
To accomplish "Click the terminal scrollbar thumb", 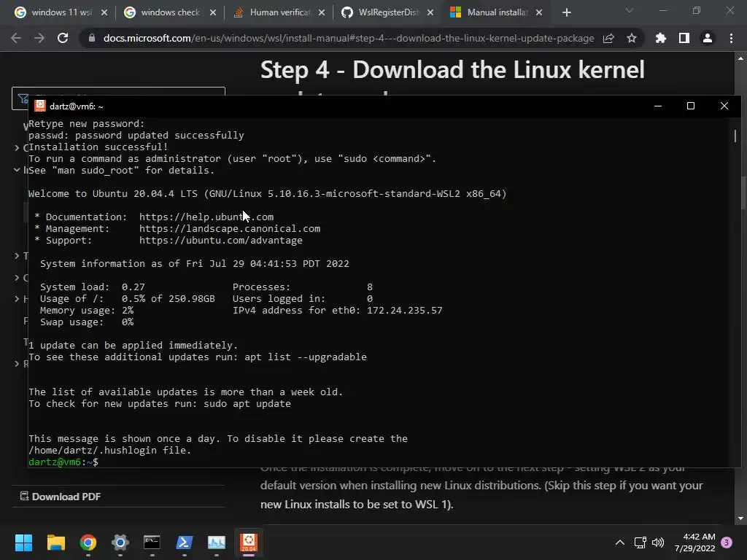I will point(735,135).
